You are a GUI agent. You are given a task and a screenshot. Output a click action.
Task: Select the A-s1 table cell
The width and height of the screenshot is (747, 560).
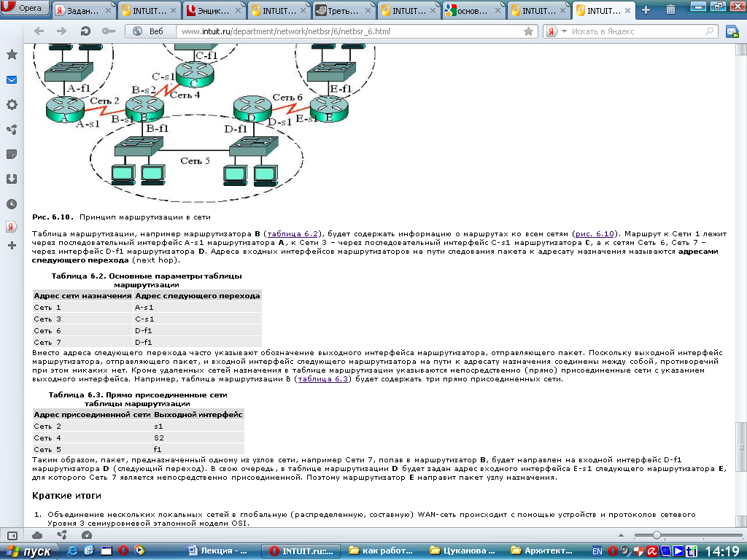pos(197,308)
